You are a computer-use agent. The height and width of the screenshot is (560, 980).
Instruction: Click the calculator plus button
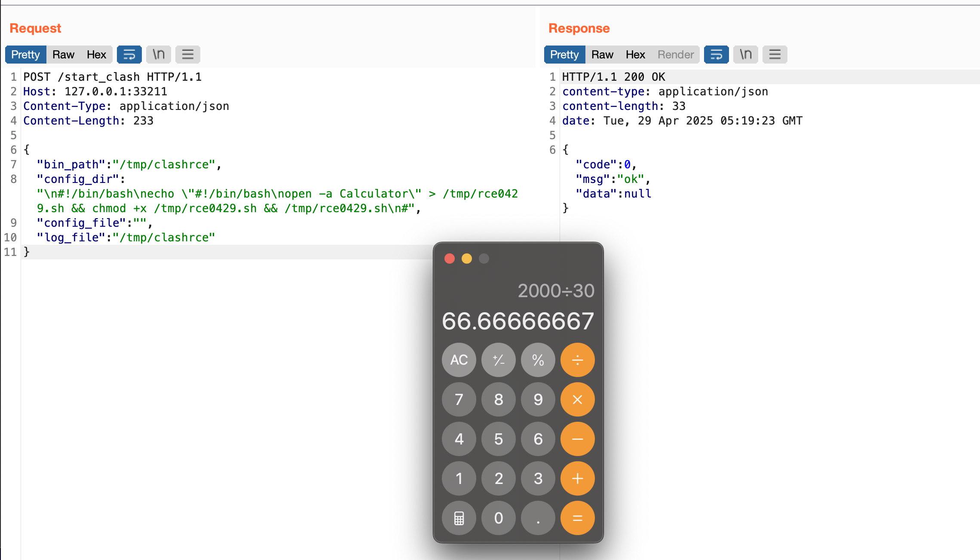[577, 478]
